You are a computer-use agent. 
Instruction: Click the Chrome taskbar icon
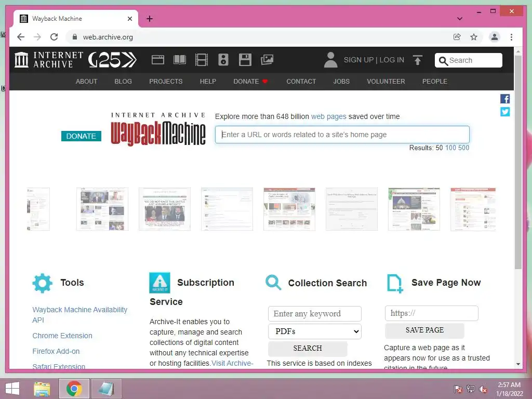tap(74, 389)
